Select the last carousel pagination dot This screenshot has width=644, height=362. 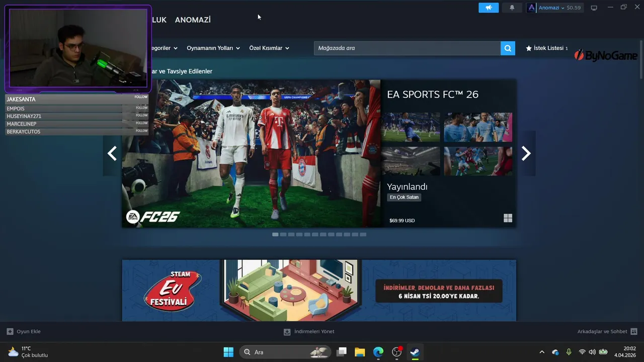[x=363, y=234]
